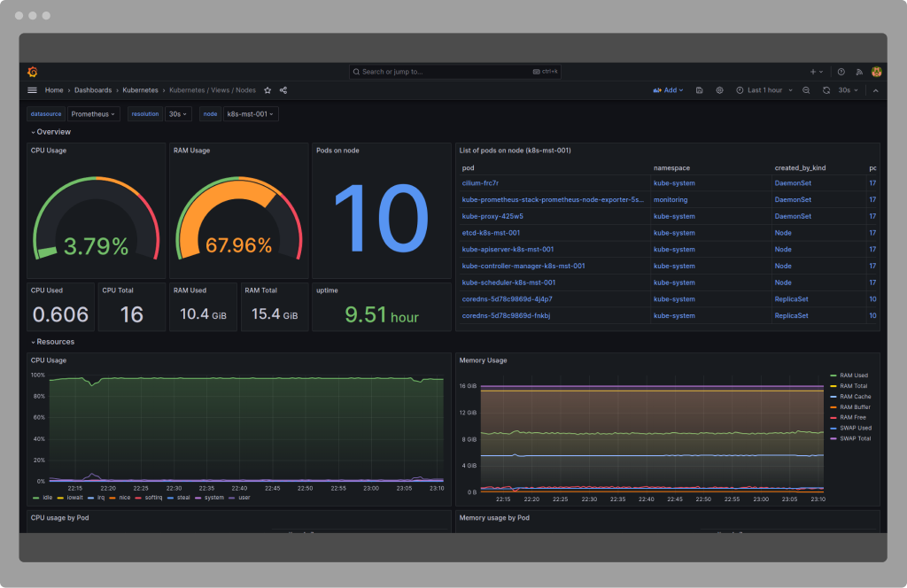Click the SWAP Used color marker in the legend
The height and width of the screenshot is (588, 907).
pos(833,428)
